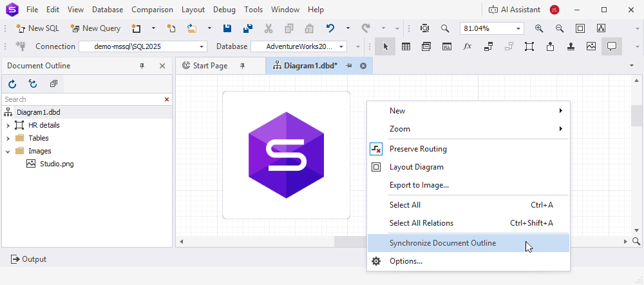Click the change connection plug icon
The height and width of the screenshot is (285, 644).
(21, 46)
